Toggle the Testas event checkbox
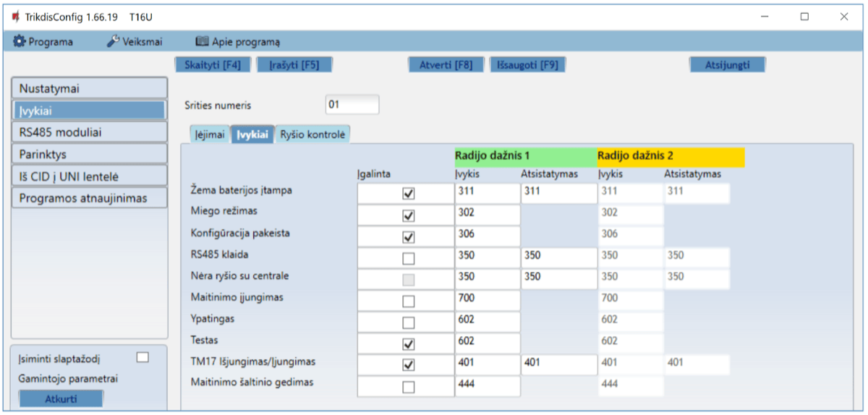The height and width of the screenshot is (415, 868). [409, 343]
